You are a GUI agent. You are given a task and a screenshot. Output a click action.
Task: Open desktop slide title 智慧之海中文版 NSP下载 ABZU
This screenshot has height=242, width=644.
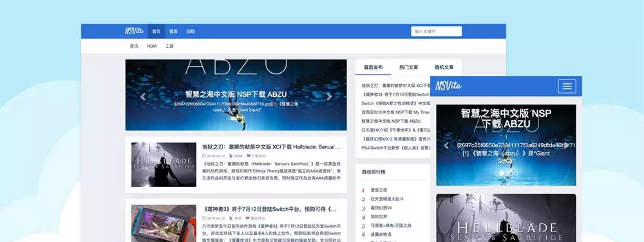pos(236,94)
